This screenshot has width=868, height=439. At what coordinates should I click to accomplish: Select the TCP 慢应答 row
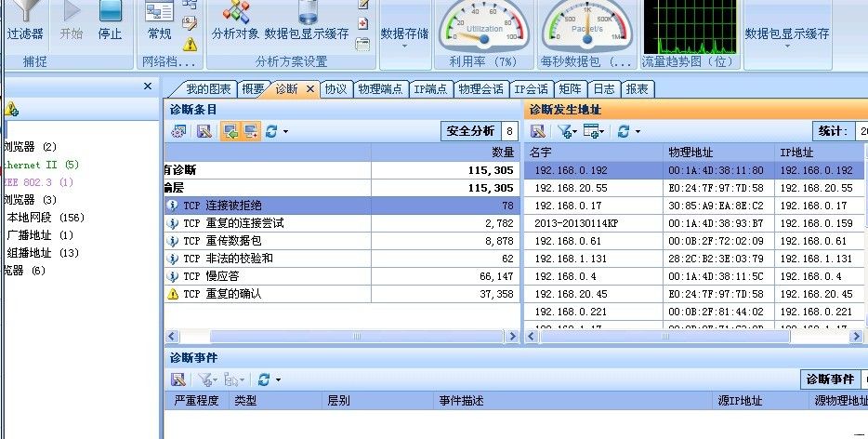[342, 276]
